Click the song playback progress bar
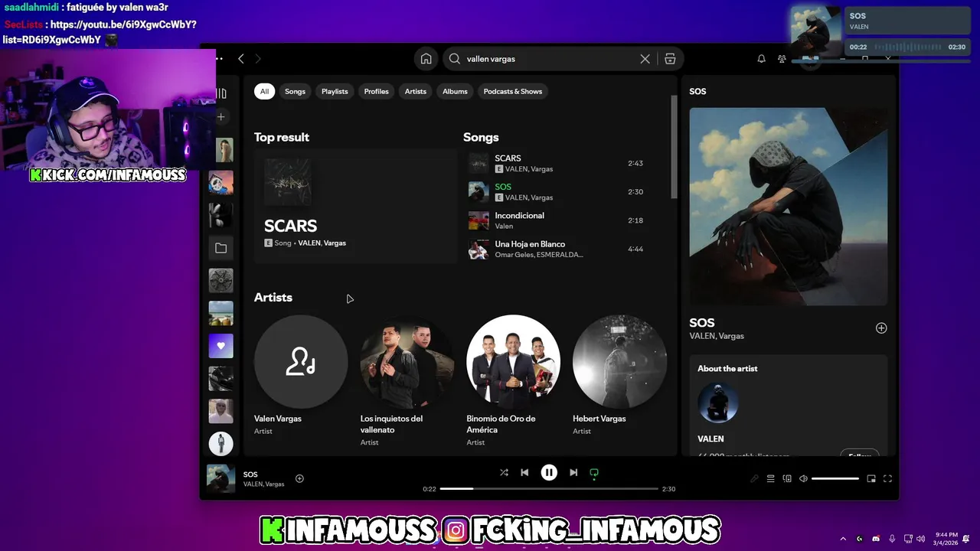 click(549, 488)
